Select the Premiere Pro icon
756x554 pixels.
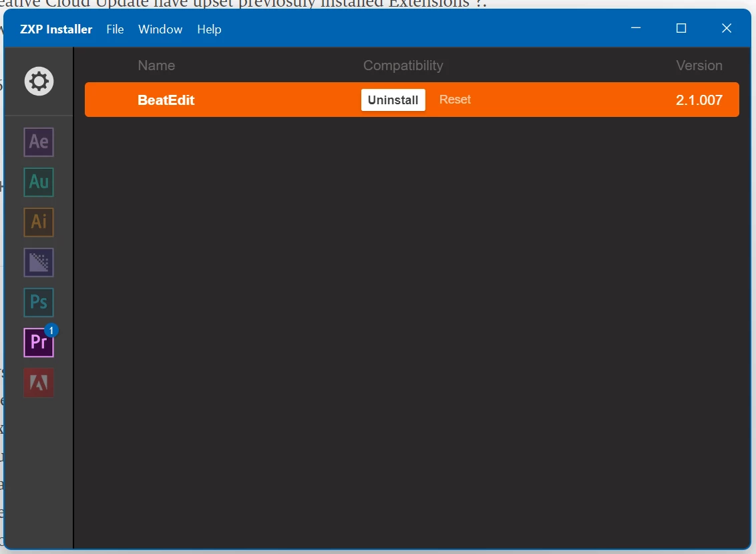[x=39, y=343]
